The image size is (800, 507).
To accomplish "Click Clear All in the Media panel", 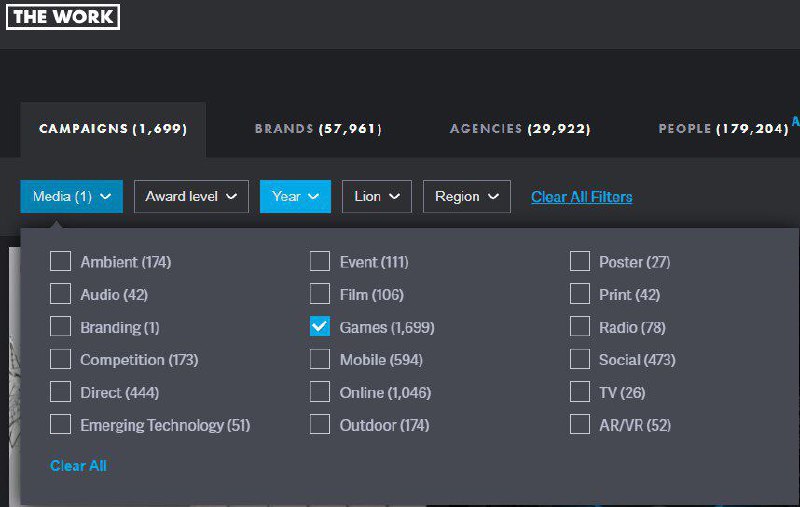I will tap(78, 466).
